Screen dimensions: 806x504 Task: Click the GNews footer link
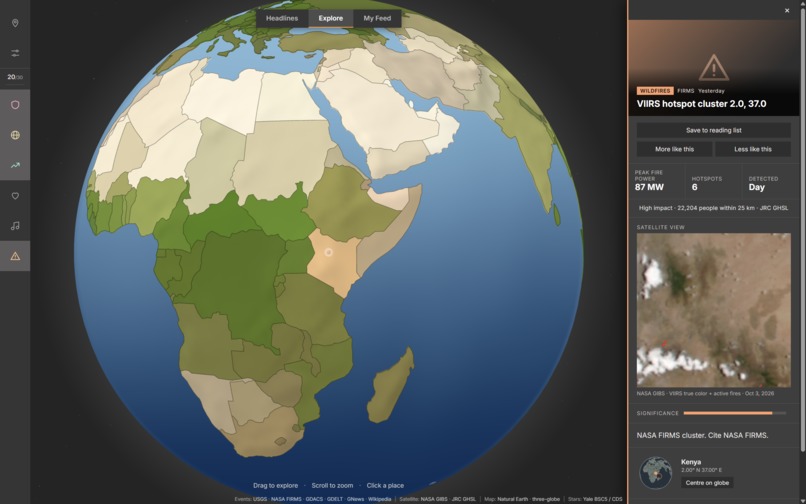(356, 499)
